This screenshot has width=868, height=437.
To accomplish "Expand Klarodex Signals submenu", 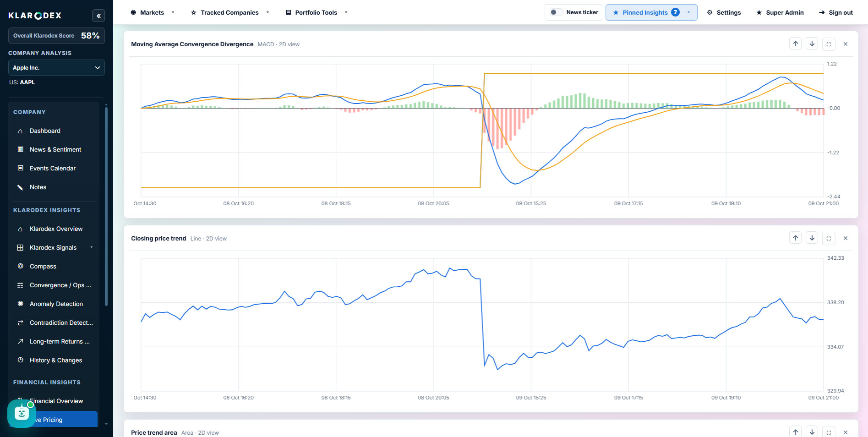I will pyautogui.click(x=54, y=248).
